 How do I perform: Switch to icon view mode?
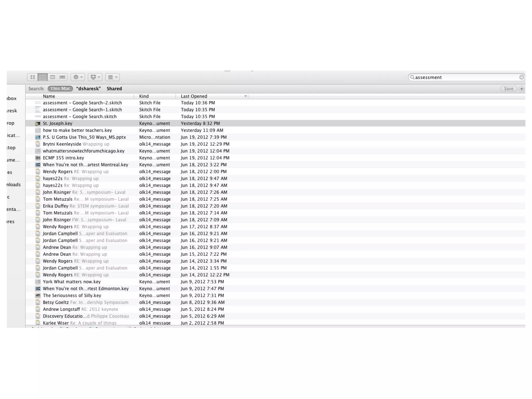click(32, 77)
